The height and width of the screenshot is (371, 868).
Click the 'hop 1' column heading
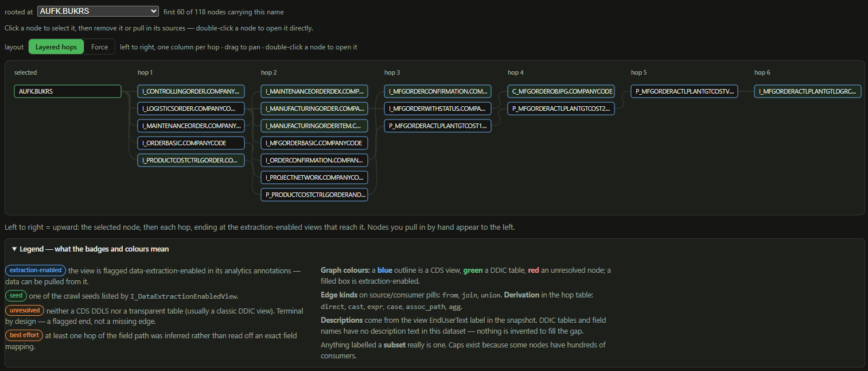(x=145, y=72)
